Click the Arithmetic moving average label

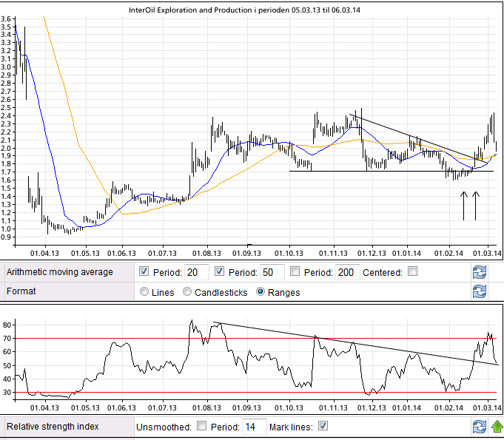(x=60, y=272)
